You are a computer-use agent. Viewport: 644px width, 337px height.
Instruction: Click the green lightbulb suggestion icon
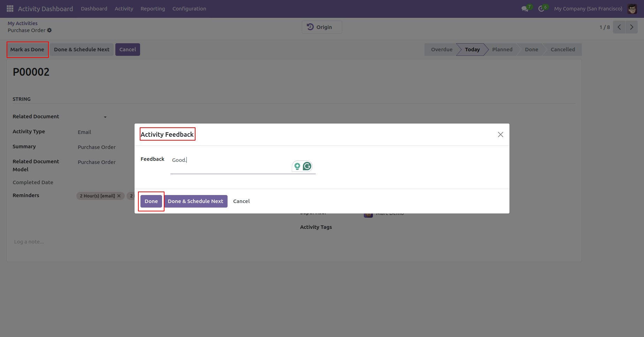tap(297, 166)
